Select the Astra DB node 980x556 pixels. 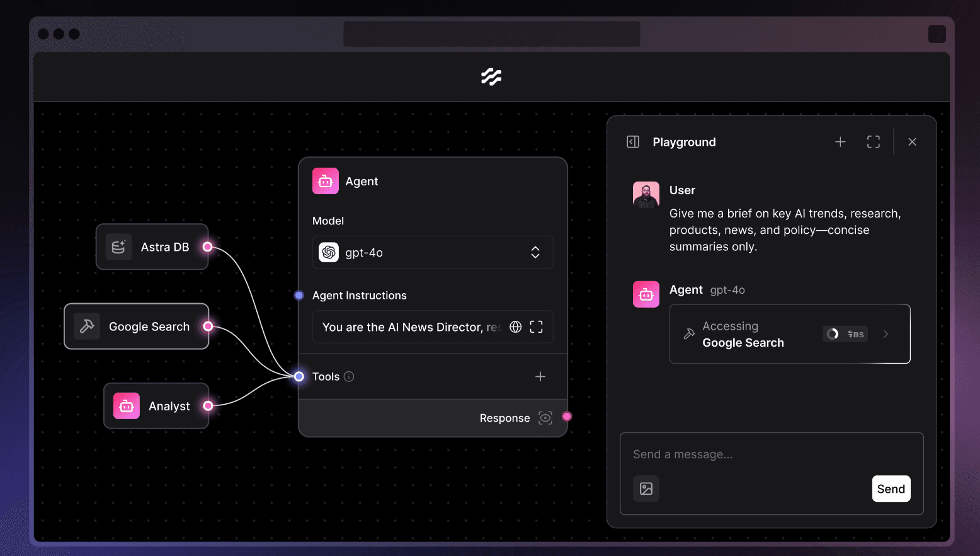[152, 247]
